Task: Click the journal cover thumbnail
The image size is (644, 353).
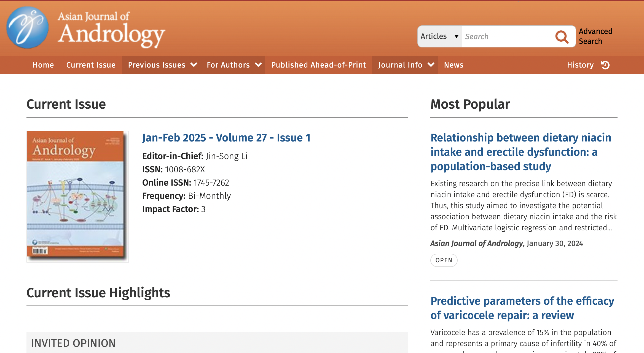Action: (x=77, y=196)
